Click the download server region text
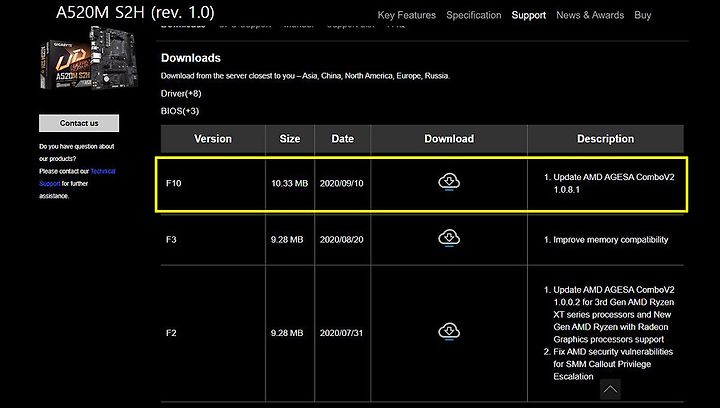Image resolution: width=720 pixels, height=408 pixels. (305, 76)
